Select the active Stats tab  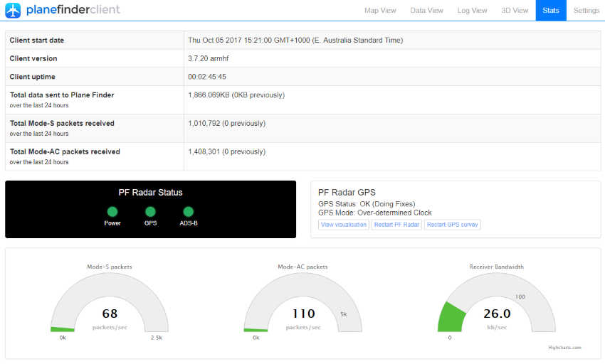tap(551, 11)
